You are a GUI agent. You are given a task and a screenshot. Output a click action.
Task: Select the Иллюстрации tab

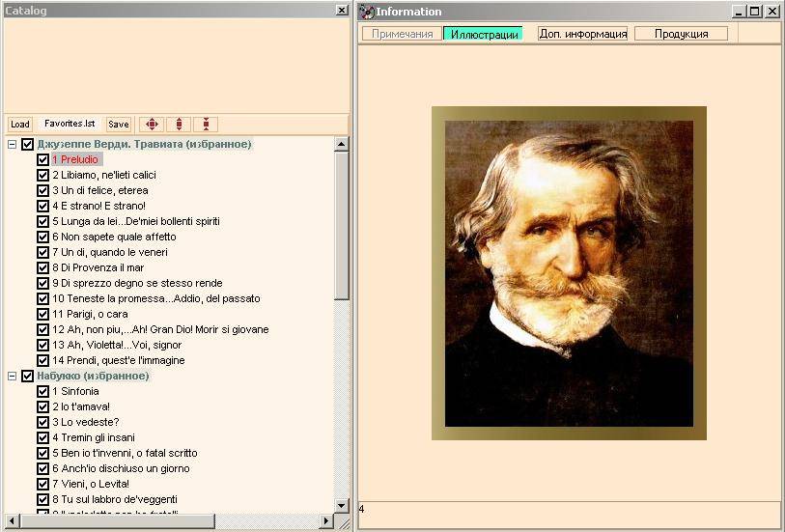point(484,34)
